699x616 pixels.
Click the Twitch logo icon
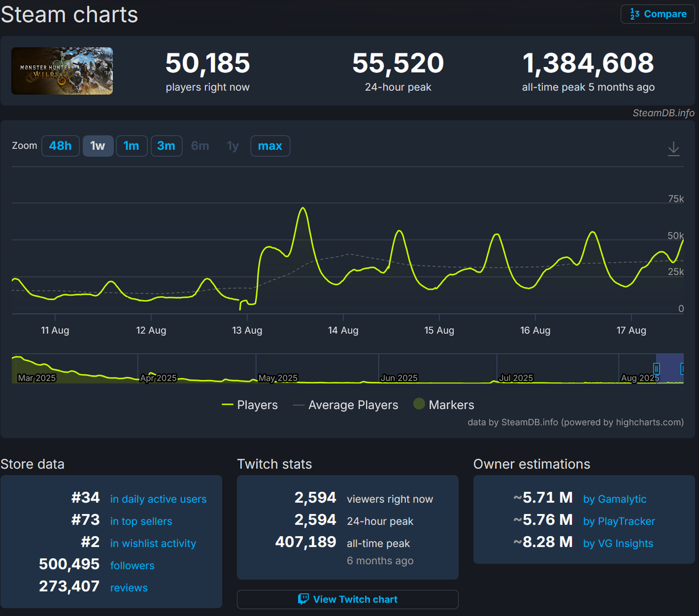point(303,599)
